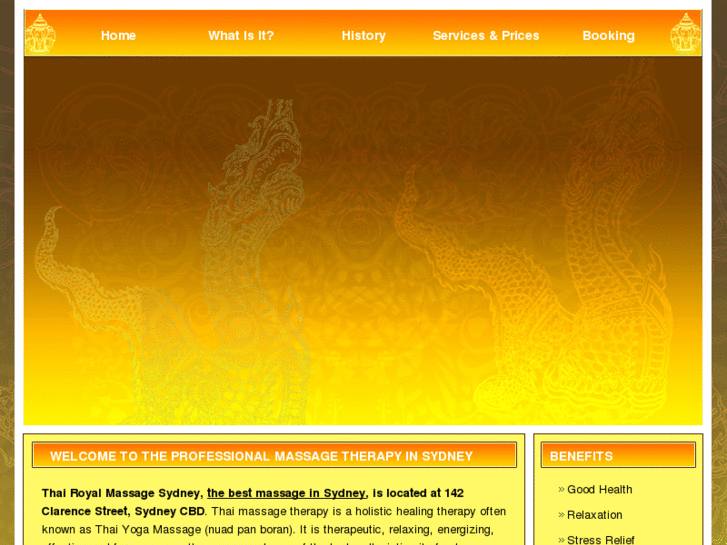Screen dimensions: 727x545
Task: Open the What Is It? page
Action: point(241,36)
